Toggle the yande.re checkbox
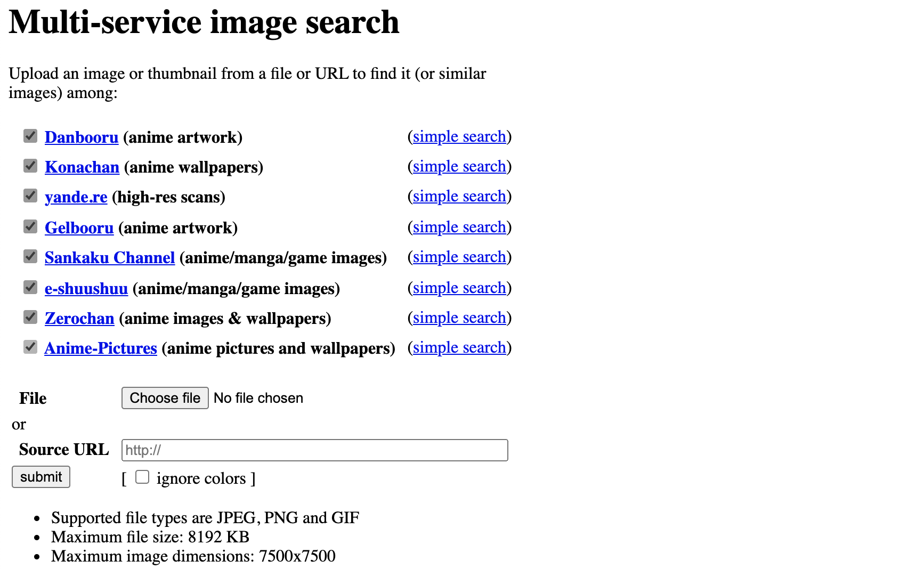Screen dimensions: 924x569 pyautogui.click(x=30, y=196)
